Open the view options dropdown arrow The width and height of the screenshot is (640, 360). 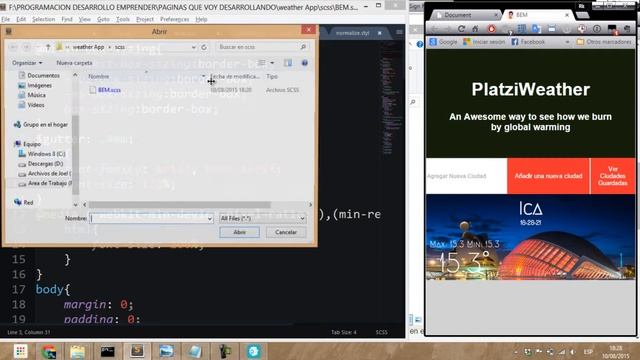(272, 63)
